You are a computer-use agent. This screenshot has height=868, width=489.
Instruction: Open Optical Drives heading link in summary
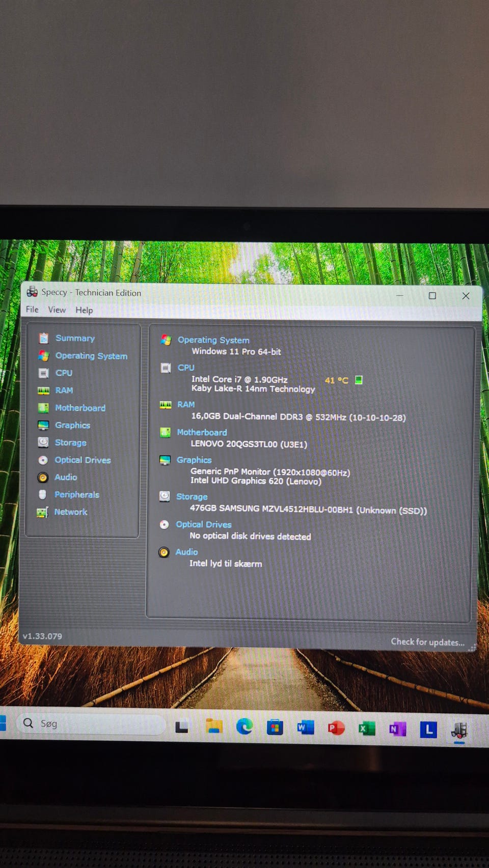[203, 524]
